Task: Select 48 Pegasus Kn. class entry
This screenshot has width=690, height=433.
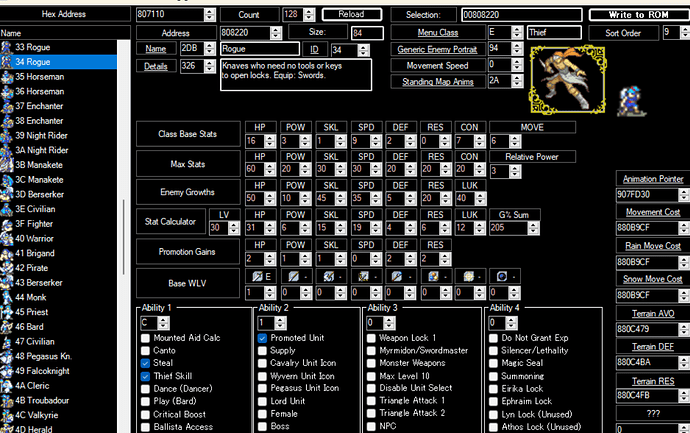Action: click(59, 356)
